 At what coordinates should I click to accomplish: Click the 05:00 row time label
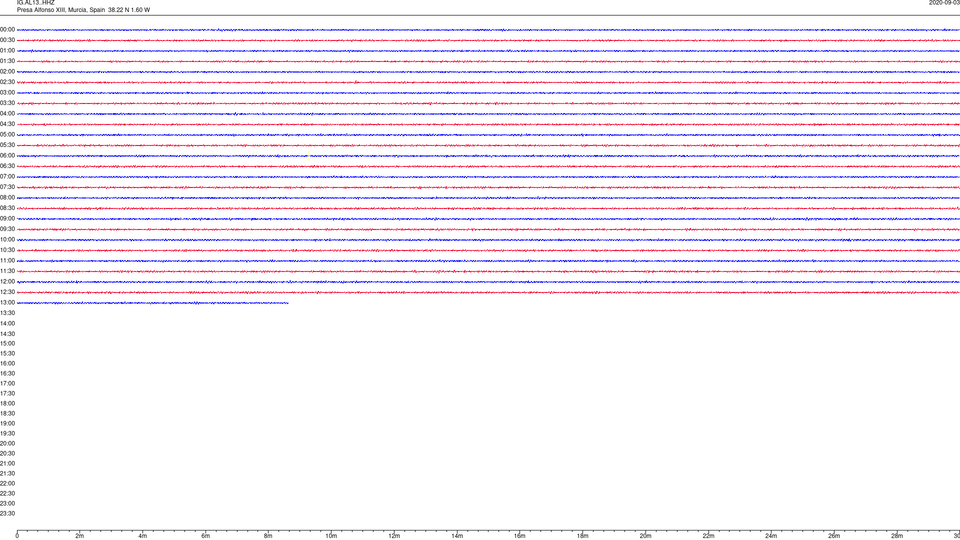(x=7, y=135)
